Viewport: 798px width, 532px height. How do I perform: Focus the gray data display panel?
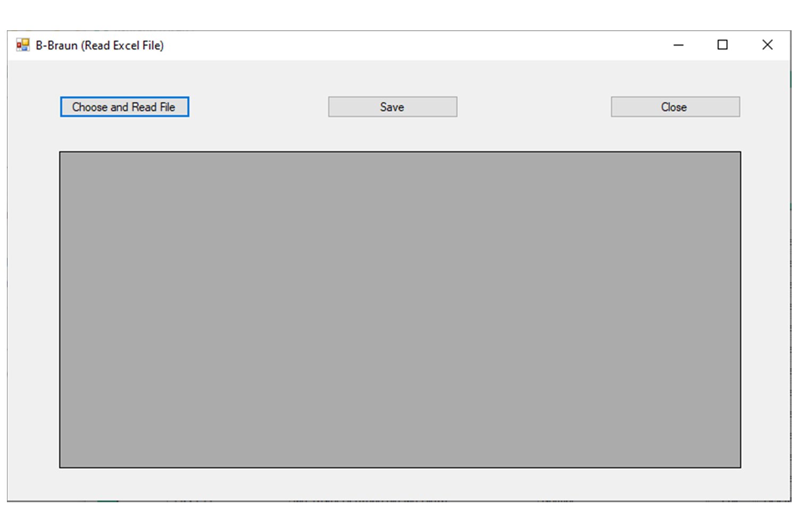coord(400,310)
